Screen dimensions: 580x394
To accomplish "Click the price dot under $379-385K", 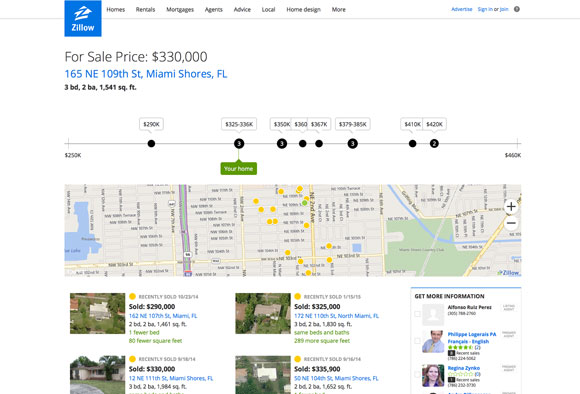I will 353,144.
